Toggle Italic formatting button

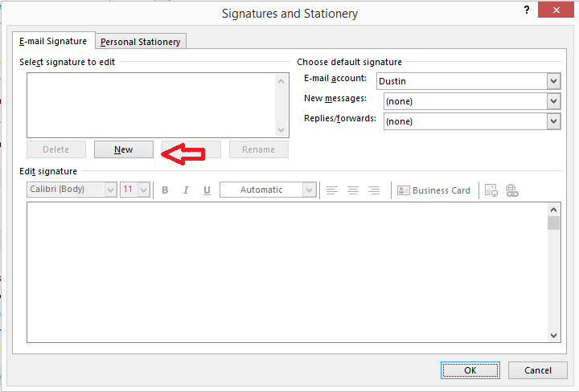[x=186, y=190]
